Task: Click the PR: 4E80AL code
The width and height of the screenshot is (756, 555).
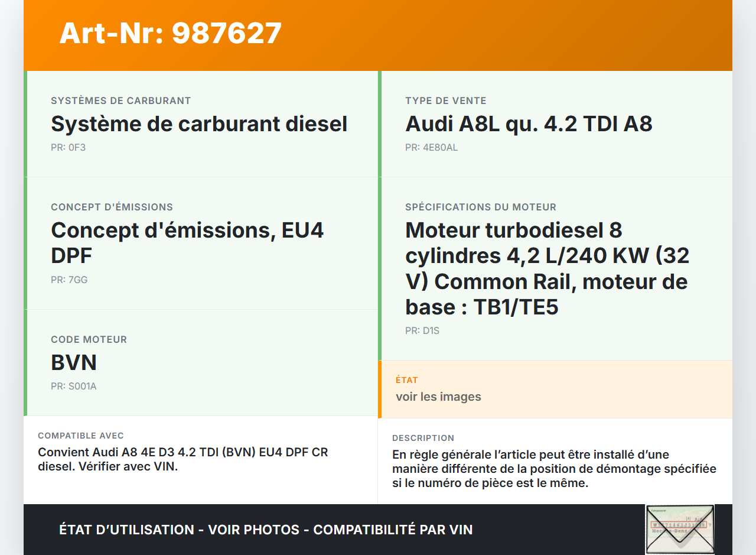Action: (x=431, y=147)
